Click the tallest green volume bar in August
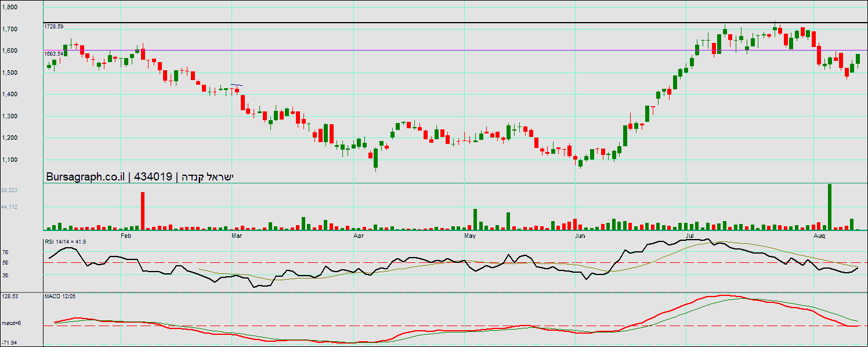Viewport: 868px width, 347px height. tap(830, 207)
